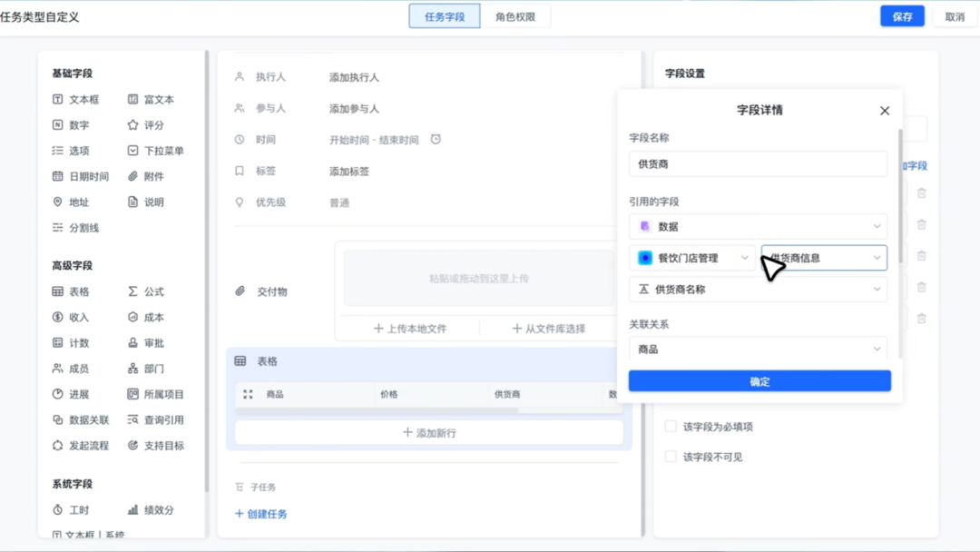The height and width of the screenshot is (552, 980).
Task: Click the 普通 priority value
Action: click(339, 202)
